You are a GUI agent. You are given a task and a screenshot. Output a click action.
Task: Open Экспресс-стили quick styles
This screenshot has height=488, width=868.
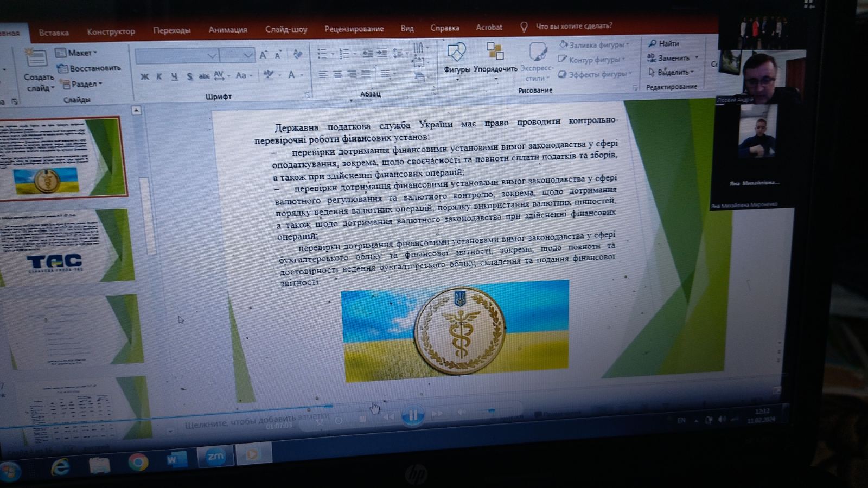pyautogui.click(x=537, y=61)
